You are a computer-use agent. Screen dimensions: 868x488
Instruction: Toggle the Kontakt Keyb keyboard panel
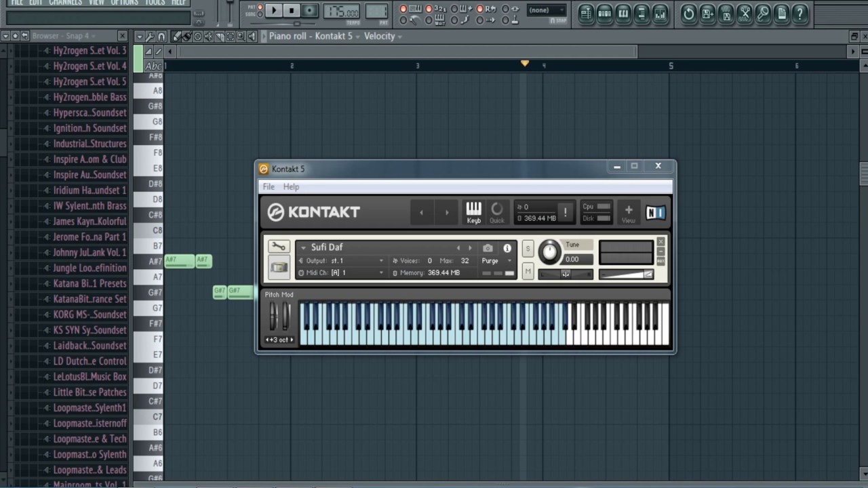point(473,212)
